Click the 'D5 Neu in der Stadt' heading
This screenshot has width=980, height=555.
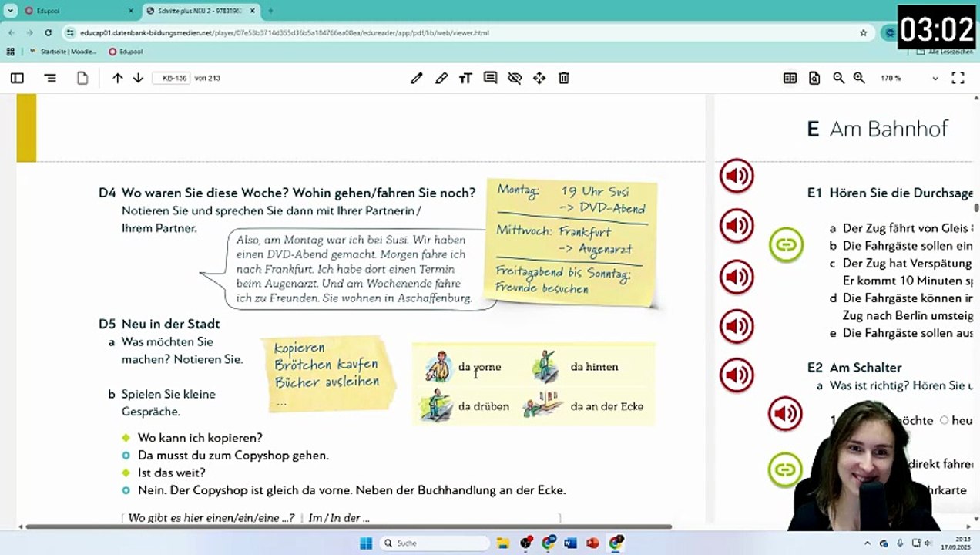pos(159,324)
